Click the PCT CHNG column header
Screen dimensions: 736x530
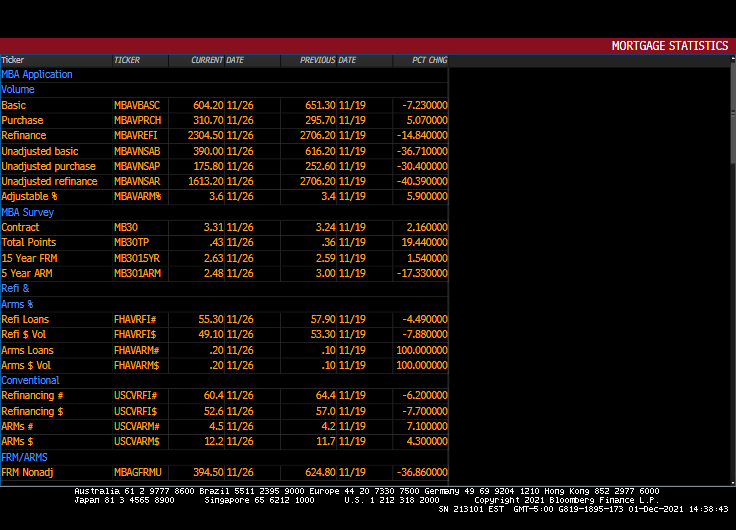click(429, 60)
